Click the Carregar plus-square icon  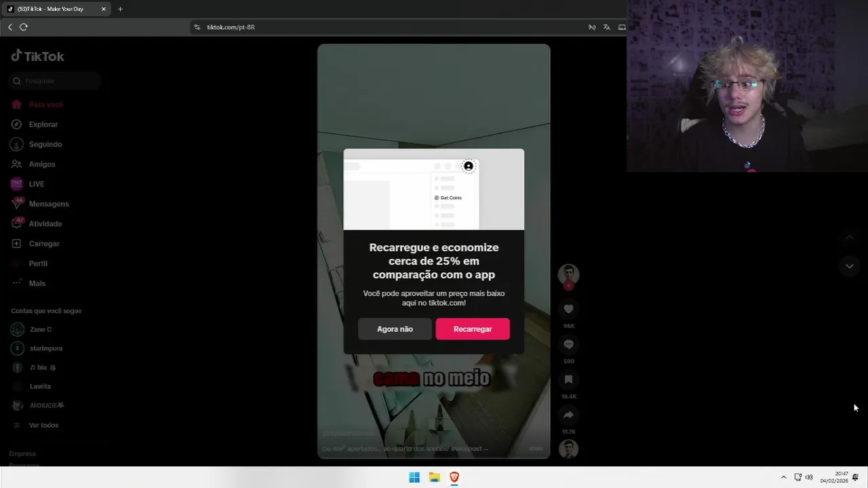pos(17,243)
